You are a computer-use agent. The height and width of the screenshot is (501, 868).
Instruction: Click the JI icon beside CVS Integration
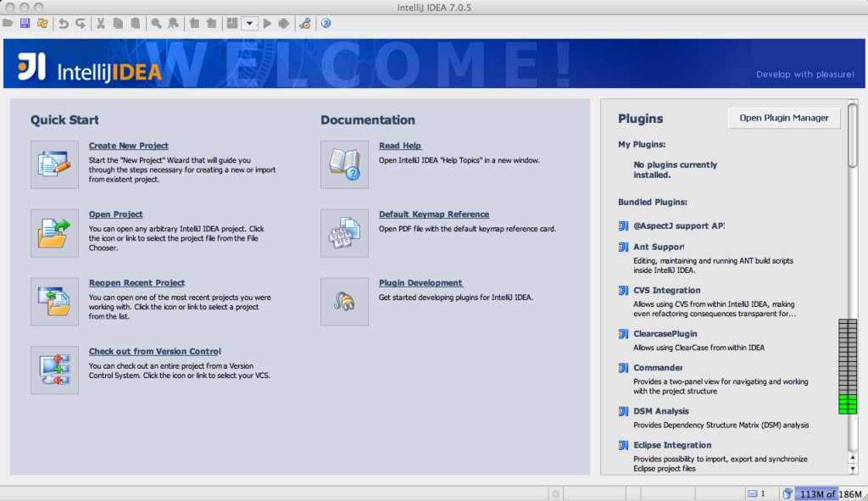623,290
